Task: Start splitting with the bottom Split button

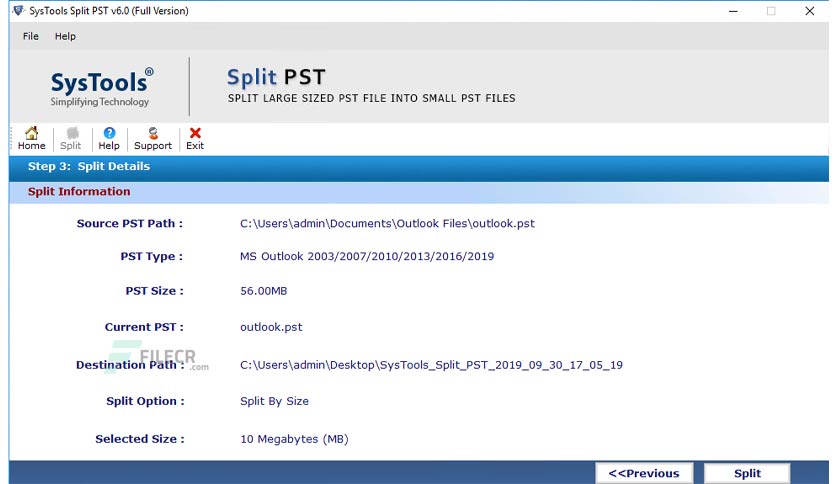Action: (x=747, y=473)
